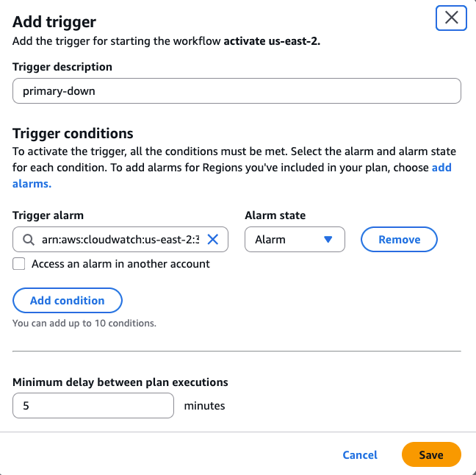The width and height of the screenshot is (476, 475).
Task: Open the Alarm state selector showing Alarm
Action: click(294, 240)
